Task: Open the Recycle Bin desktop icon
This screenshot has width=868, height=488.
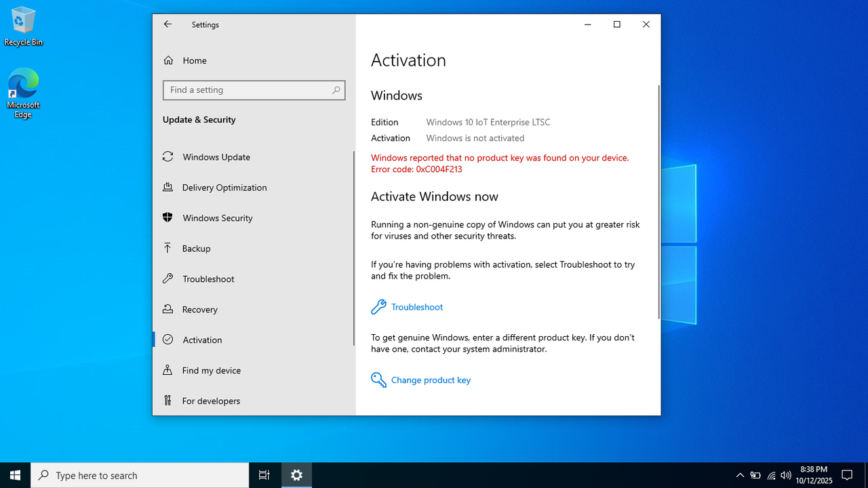Action: (x=23, y=26)
